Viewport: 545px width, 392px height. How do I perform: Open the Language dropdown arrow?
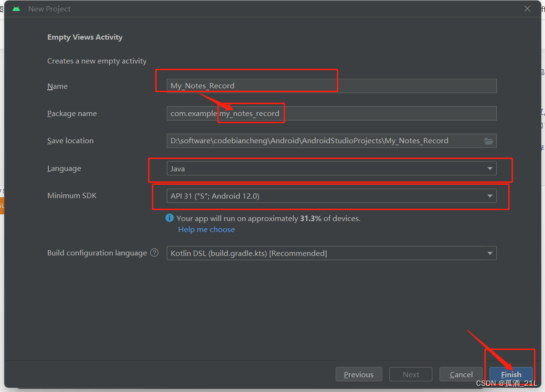(x=490, y=169)
